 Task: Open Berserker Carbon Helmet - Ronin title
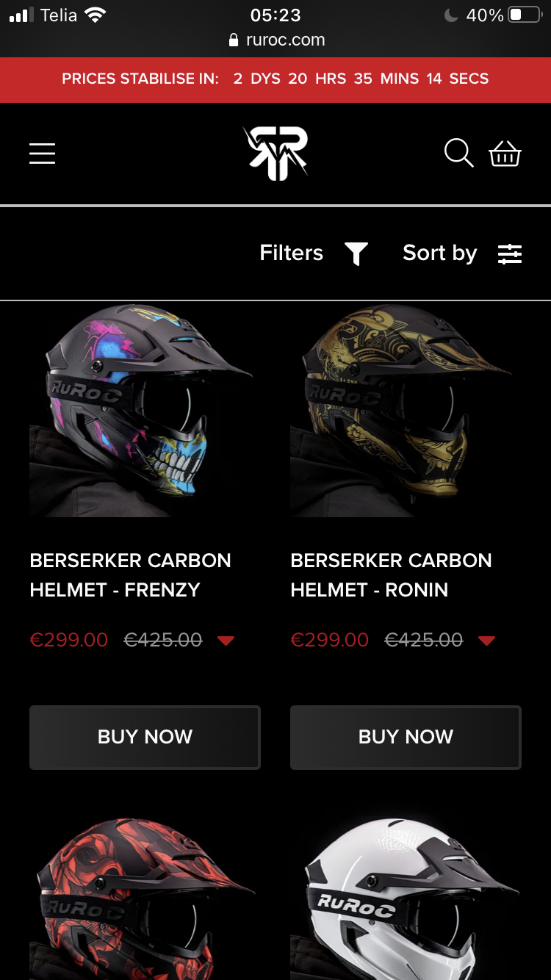point(391,575)
